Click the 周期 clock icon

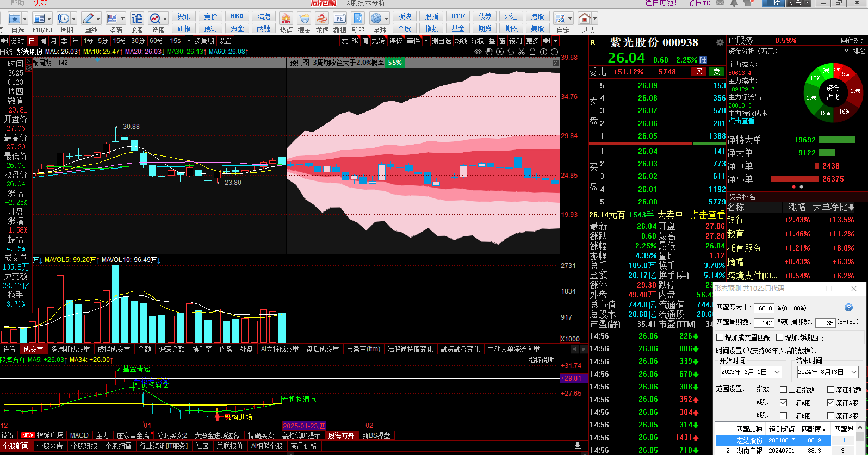coord(64,18)
